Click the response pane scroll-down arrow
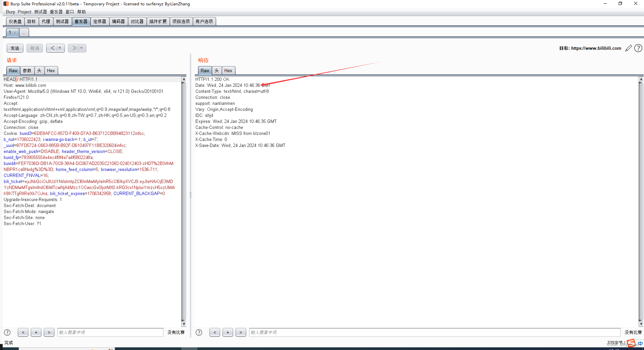Screen dimensions: 644x350 point(641,324)
